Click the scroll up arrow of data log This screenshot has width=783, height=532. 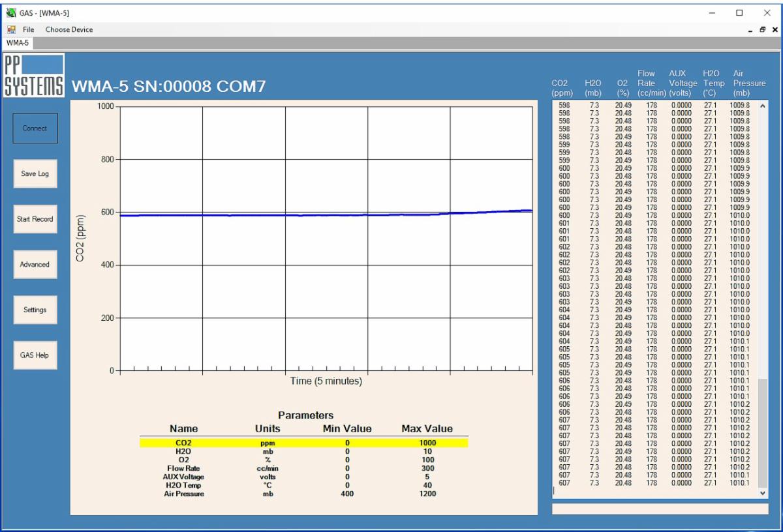tap(763, 105)
